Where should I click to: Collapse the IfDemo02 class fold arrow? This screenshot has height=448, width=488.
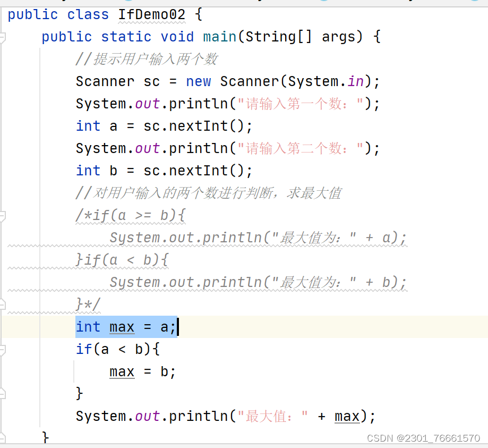point(4,14)
